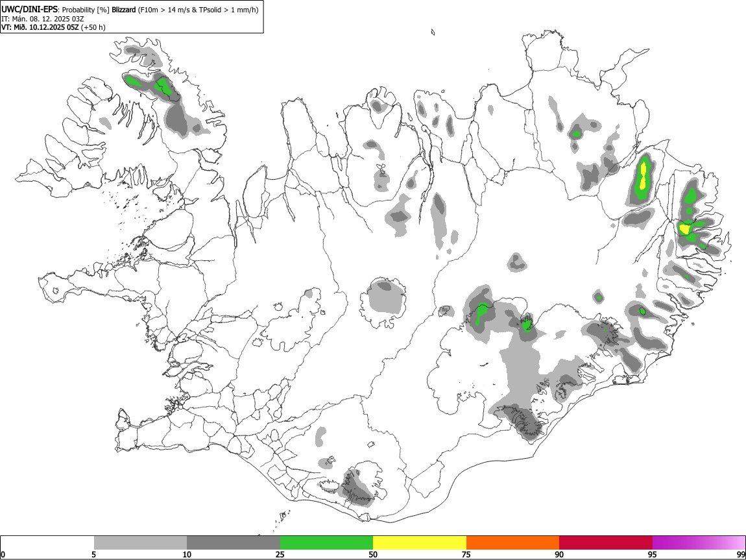The width and height of the screenshot is (746, 560).
Task: Click the red 90–95% legend segment
Action: point(606,543)
